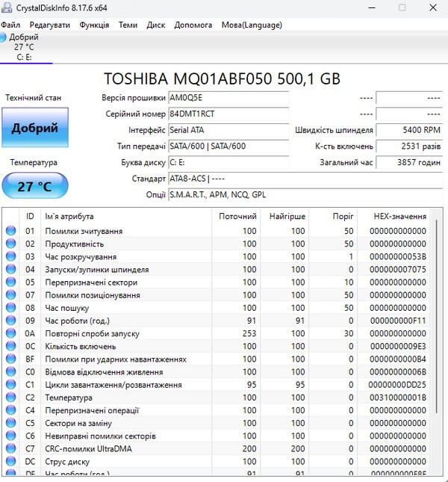Click the Ім'я атрибута column header
448x482 pixels.
tap(126, 216)
